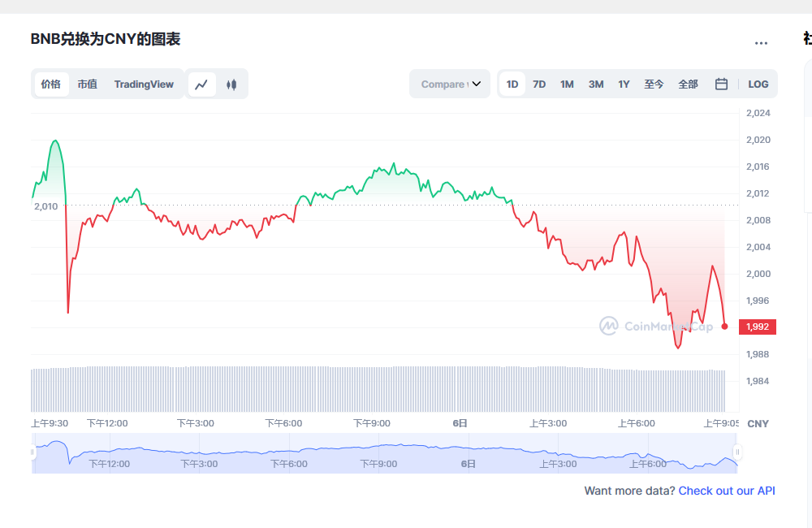Switch to the 市值 tab
This screenshot has height=528, width=812.
click(87, 84)
